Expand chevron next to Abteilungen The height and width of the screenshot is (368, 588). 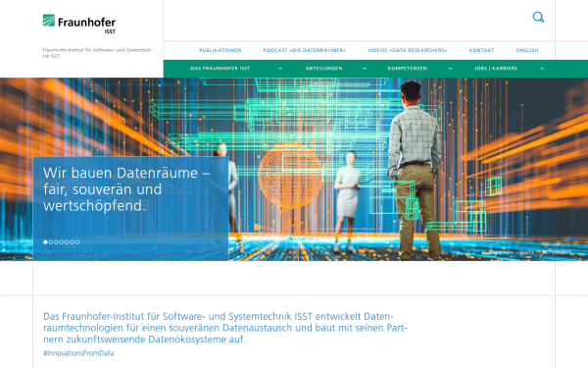365,69
